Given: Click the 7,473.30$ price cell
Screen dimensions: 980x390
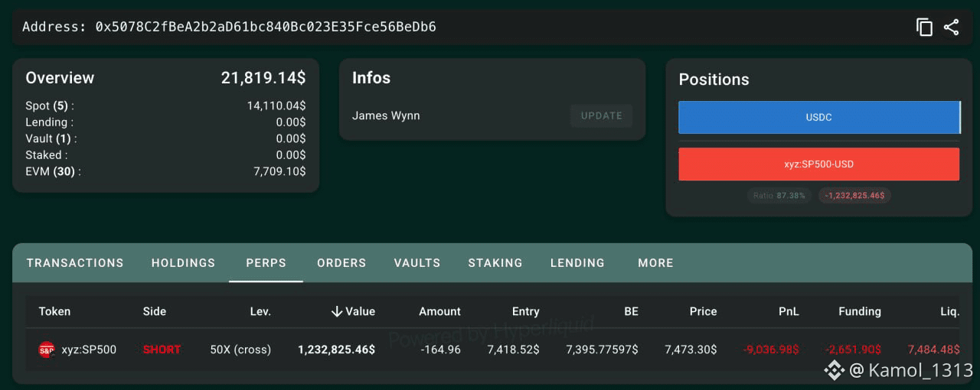Looking at the screenshot, I should pyautogui.click(x=691, y=349).
